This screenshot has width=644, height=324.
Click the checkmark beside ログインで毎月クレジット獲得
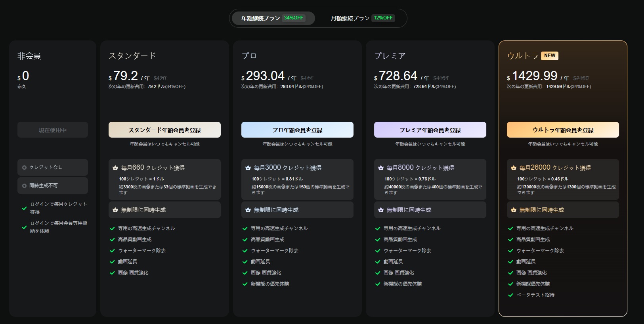pyautogui.click(x=24, y=208)
